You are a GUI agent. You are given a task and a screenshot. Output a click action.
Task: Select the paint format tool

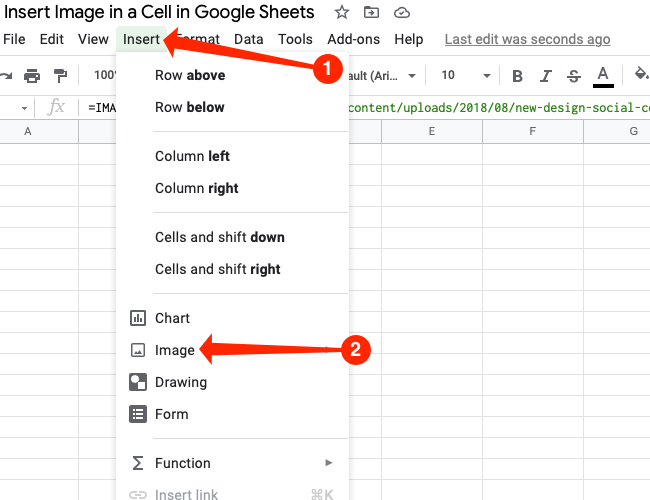pyautogui.click(x=61, y=76)
